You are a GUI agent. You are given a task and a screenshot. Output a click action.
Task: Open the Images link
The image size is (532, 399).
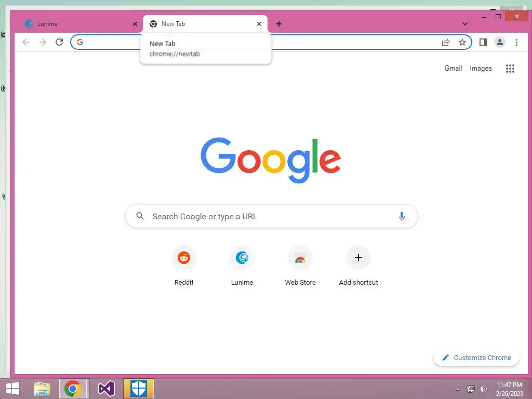click(x=481, y=68)
